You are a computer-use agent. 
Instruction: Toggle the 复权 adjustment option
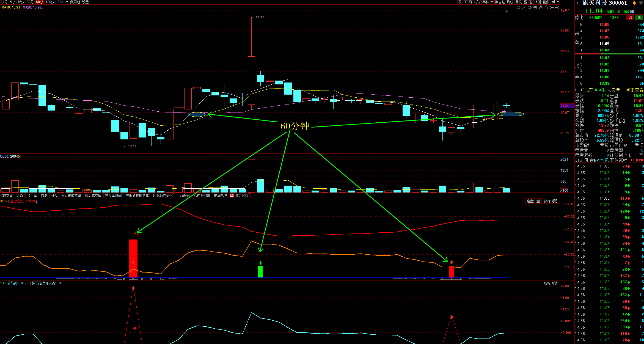pos(519,2)
